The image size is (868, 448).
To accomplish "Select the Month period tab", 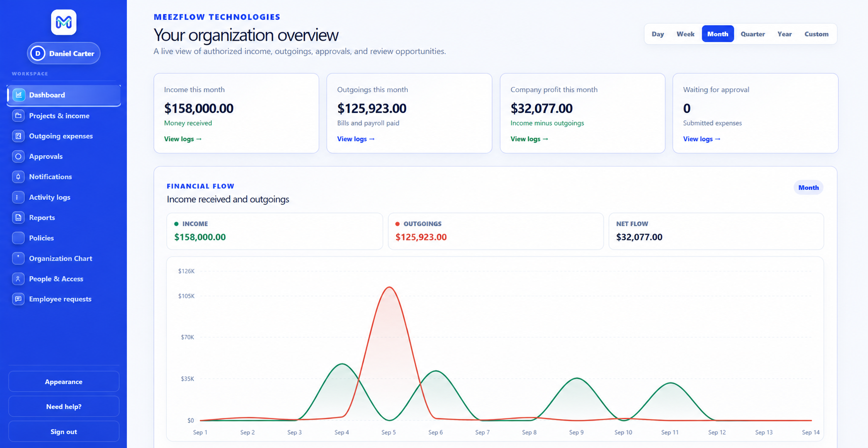I will 717,34.
